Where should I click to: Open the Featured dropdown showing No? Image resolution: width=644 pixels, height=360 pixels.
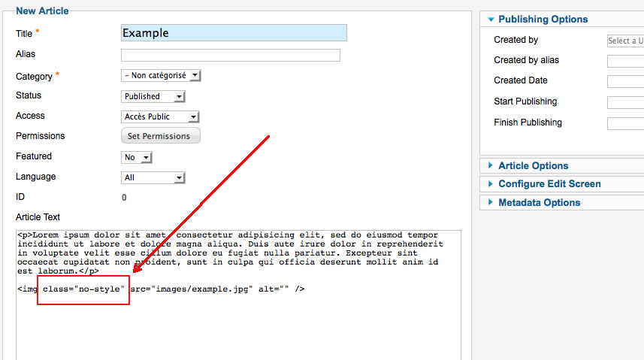(137, 157)
